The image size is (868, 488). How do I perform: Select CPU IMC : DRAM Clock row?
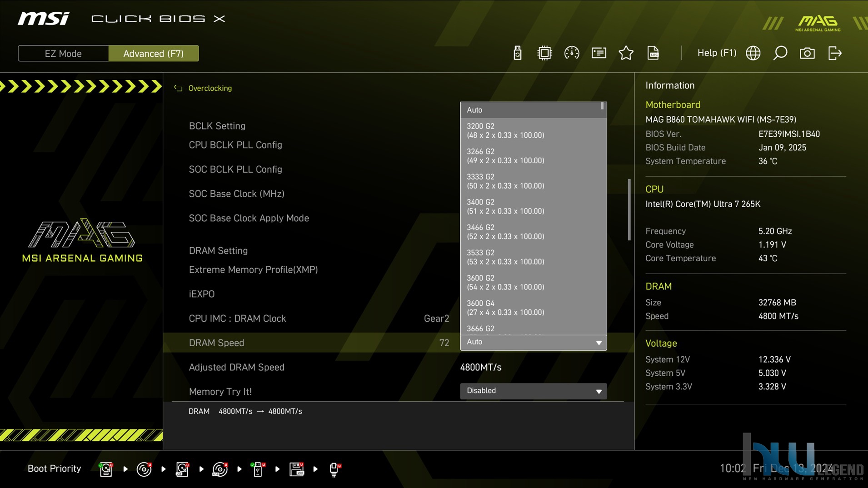point(237,319)
